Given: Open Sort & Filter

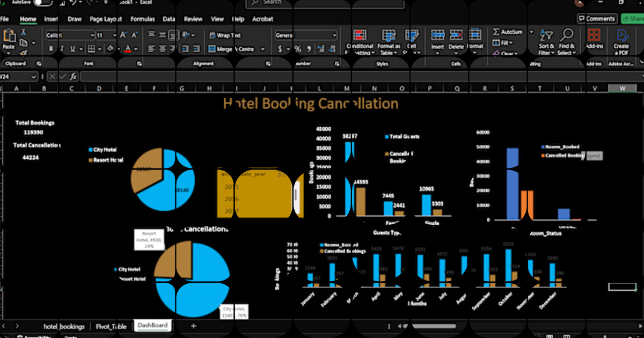Looking at the screenshot, I should [546, 42].
